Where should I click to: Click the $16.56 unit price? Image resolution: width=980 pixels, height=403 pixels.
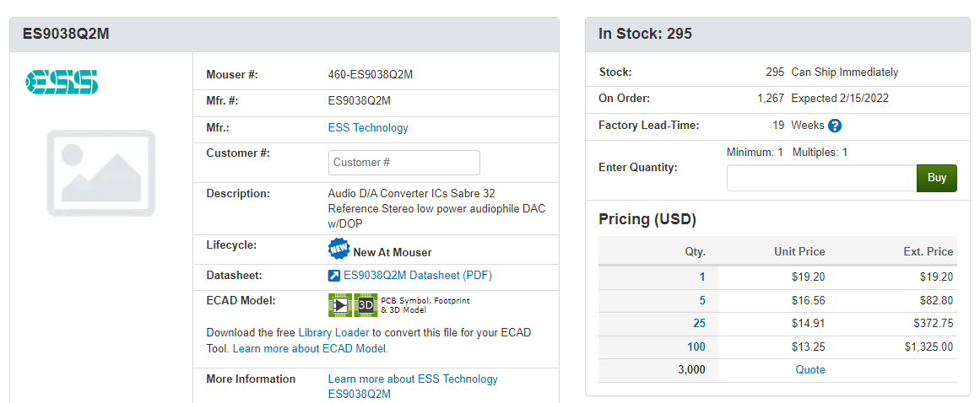pyautogui.click(x=809, y=301)
